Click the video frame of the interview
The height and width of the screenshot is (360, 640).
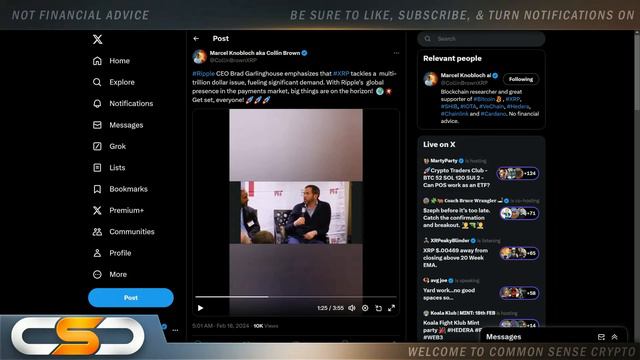[x=296, y=212]
